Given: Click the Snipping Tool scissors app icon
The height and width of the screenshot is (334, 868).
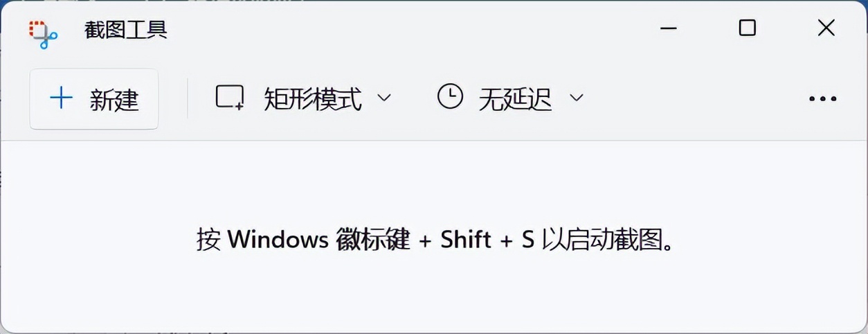Looking at the screenshot, I should click(x=43, y=33).
